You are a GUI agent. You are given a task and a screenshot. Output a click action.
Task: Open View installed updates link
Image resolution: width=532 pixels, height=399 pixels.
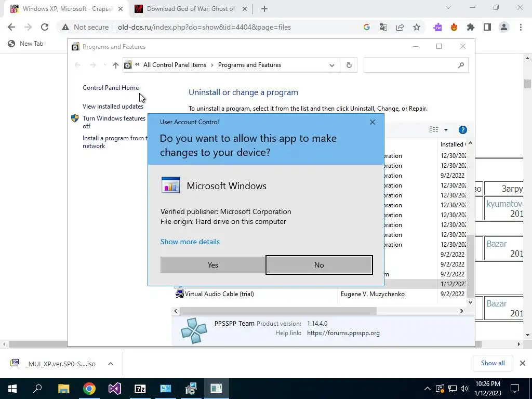tap(113, 106)
